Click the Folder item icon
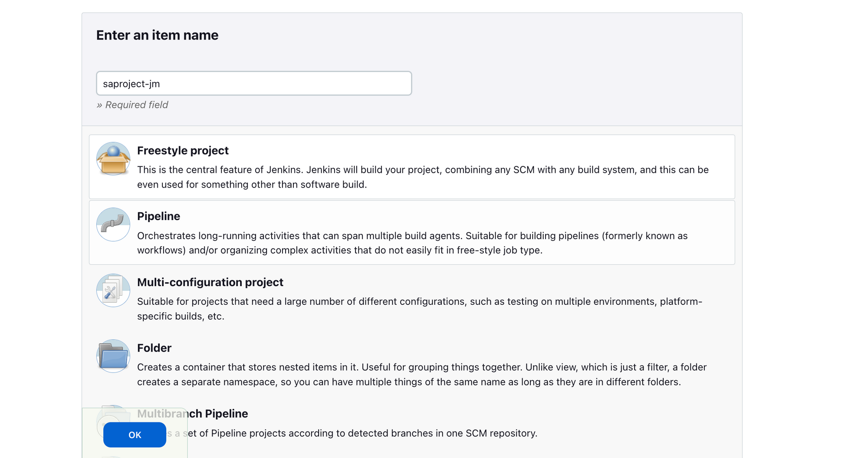This screenshot has width=868, height=458. 113,356
